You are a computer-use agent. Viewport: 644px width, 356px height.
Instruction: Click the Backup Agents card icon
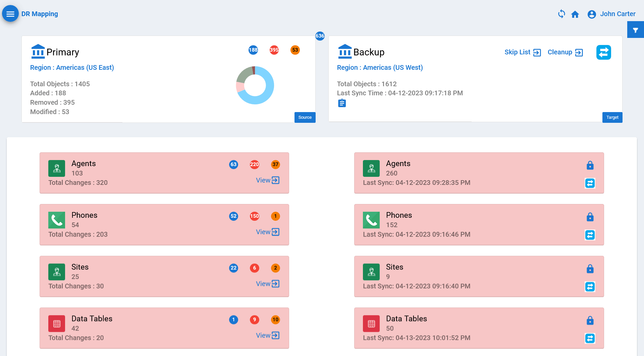click(x=371, y=168)
